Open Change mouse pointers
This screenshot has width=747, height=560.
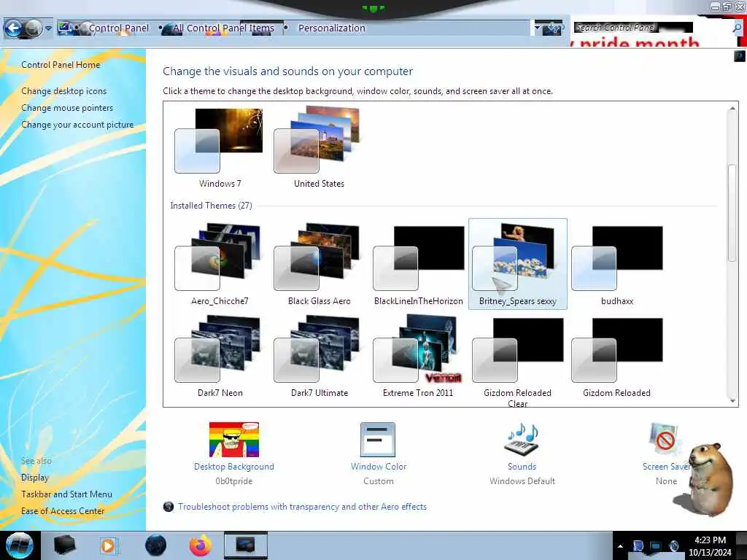(x=67, y=108)
